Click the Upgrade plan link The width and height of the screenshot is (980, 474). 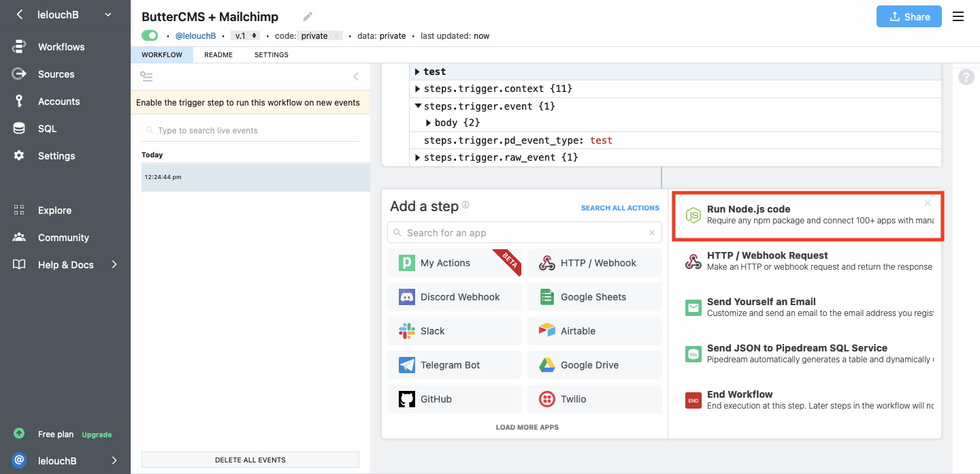[97, 434]
